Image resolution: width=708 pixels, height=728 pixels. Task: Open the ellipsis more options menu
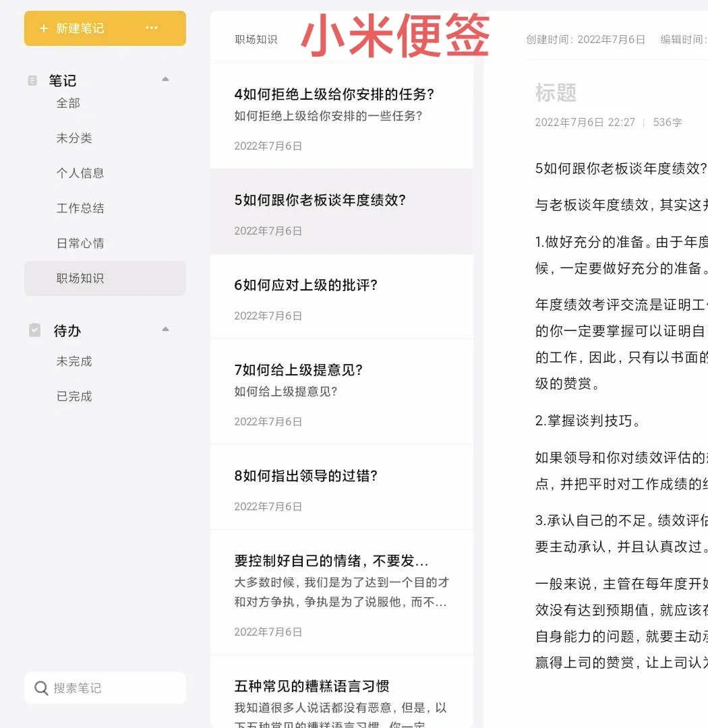point(152,28)
